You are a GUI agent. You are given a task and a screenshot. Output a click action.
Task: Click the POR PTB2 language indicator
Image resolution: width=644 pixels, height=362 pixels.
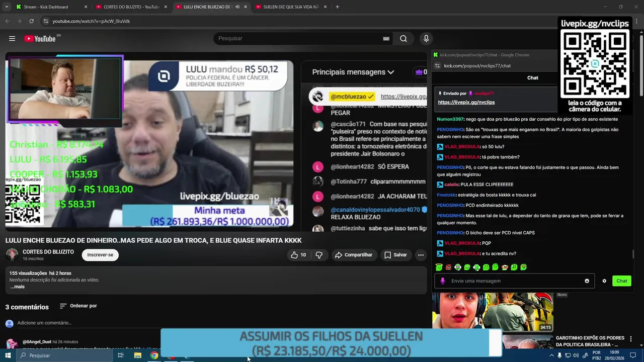click(597, 355)
